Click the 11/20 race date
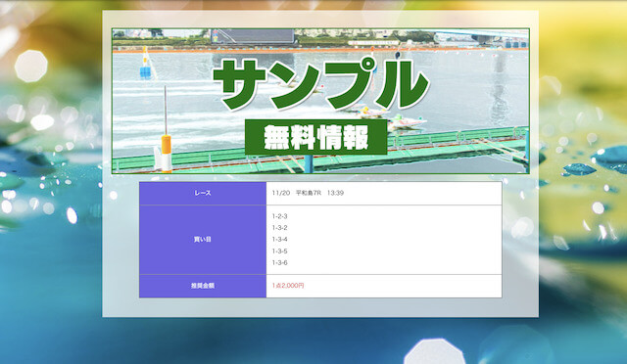 (x=281, y=193)
